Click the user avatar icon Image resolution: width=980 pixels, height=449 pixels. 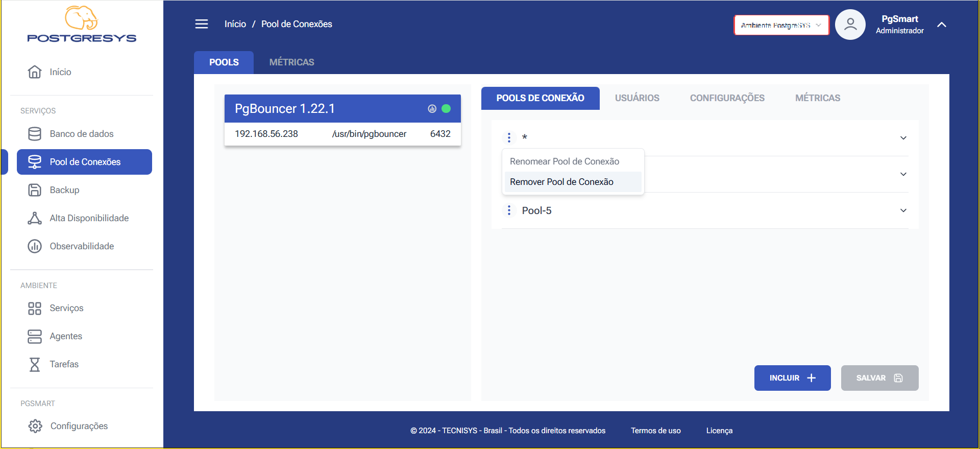pyautogui.click(x=850, y=25)
